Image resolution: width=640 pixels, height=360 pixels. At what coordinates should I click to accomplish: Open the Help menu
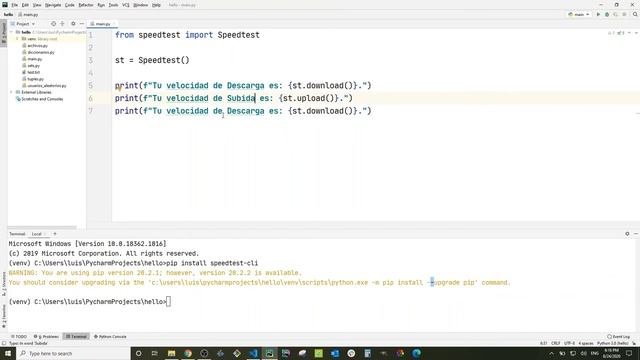(156, 5)
